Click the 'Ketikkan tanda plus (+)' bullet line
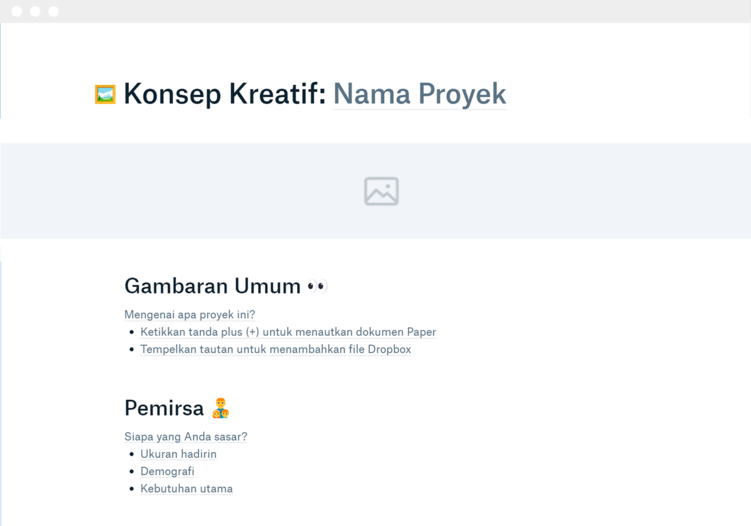This screenshot has width=751, height=526. pos(288,332)
